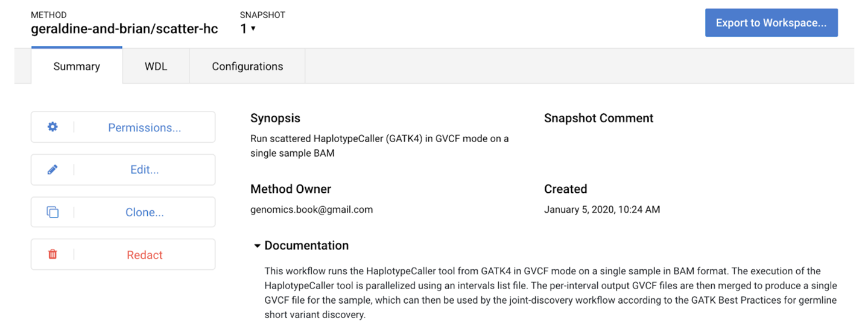
Task: Switch to the WDL tab
Action: (x=156, y=66)
